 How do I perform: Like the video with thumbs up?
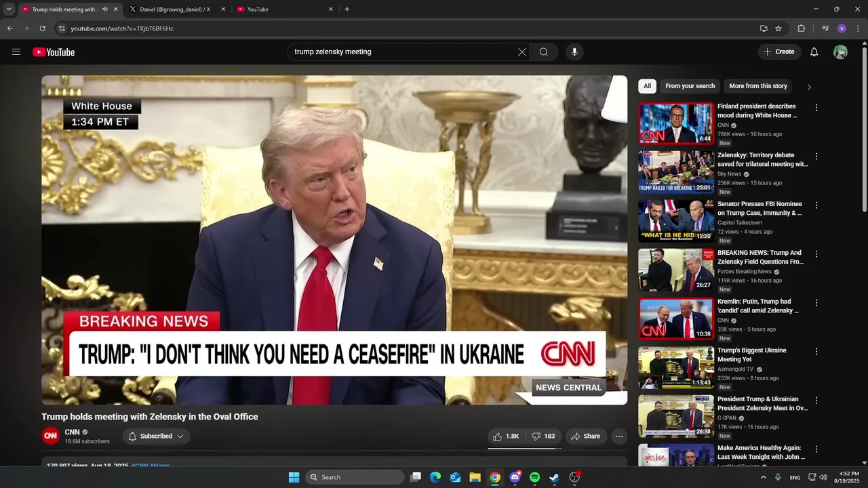pyautogui.click(x=506, y=436)
